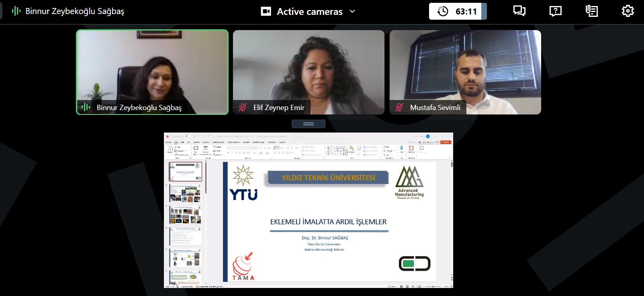Select the Binnur Zeybekoğlu Sağbaş camera tile
Screen dimensions: 644x296
pos(152,72)
